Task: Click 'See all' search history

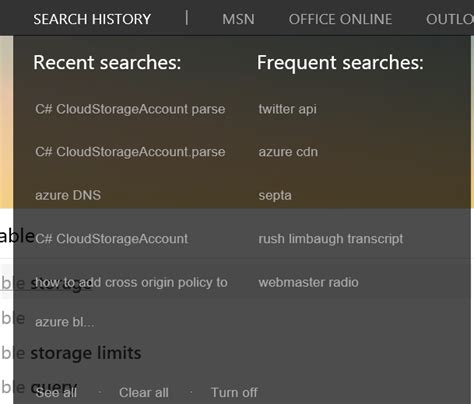Action: (56, 392)
